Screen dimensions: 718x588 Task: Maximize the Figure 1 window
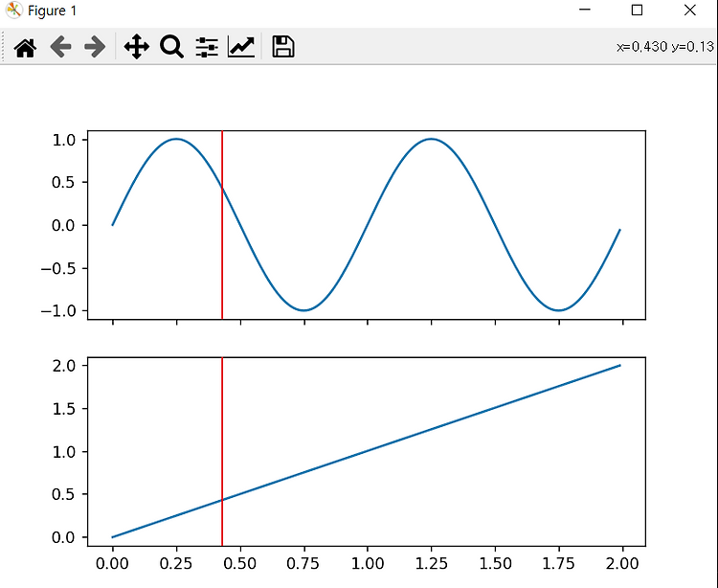click(637, 10)
